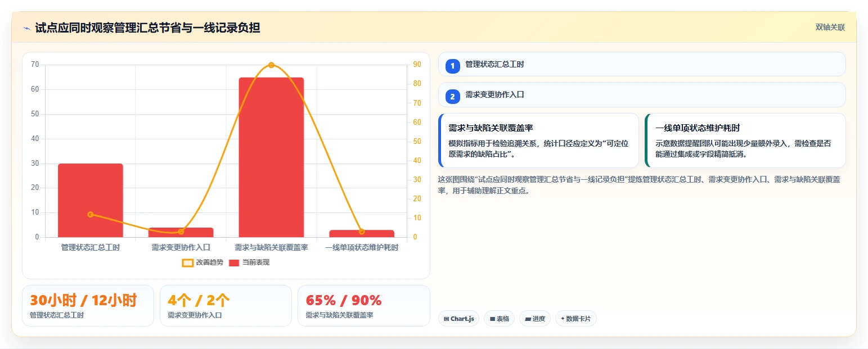Click the 数据卡片 tag
This screenshot has width=868, height=349.
click(575, 319)
